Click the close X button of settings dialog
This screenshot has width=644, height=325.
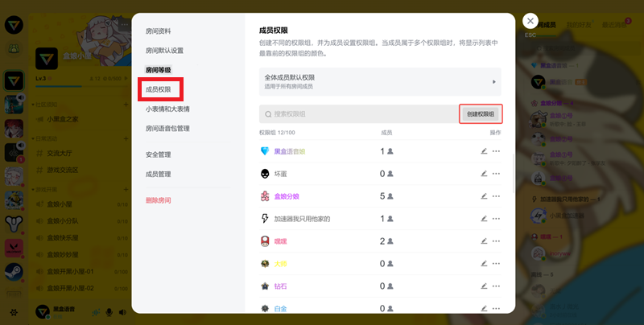tap(530, 22)
